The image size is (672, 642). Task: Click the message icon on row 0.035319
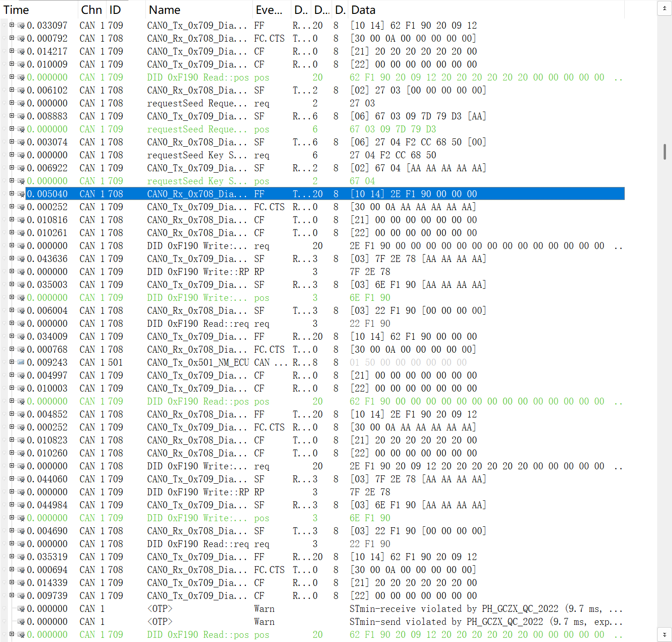pyautogui.click(x=21, y=557)
